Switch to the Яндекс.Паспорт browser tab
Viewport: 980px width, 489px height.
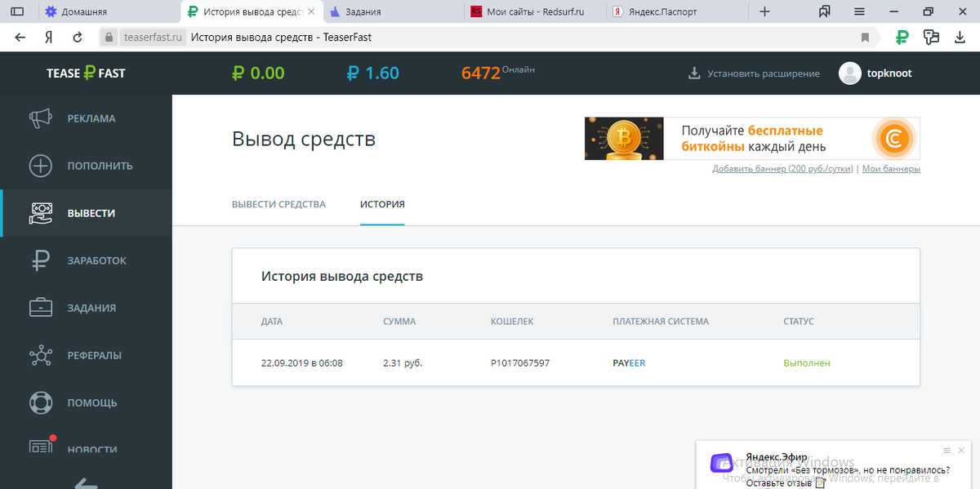click(678, 11)
